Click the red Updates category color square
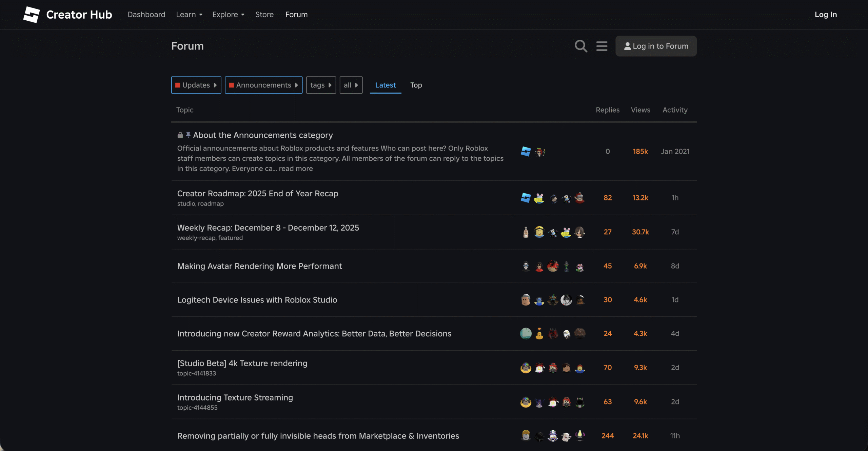Image resolution: width=868 pixels, height=451 pixels. [178, 85]
